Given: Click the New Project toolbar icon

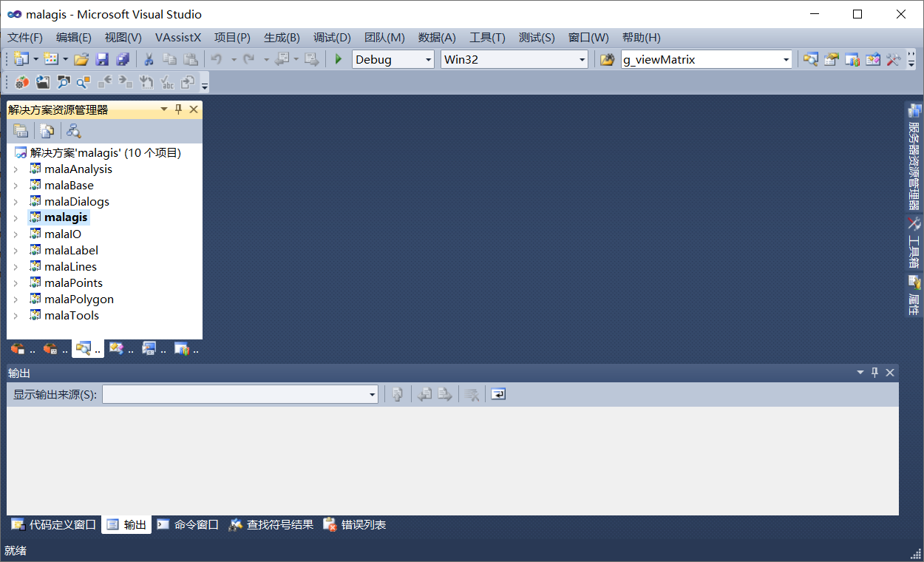Looking at the screenshot, I should [x=21, y=59].
